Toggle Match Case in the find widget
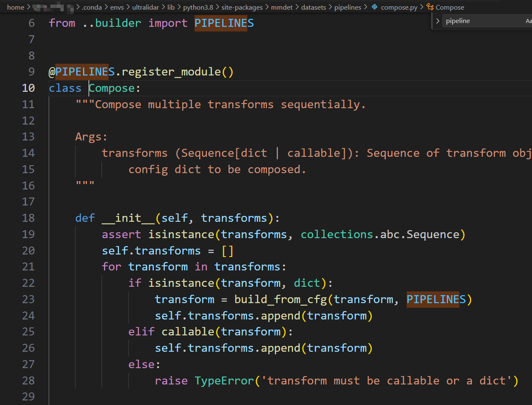Viewport: 532px width, 405px height. [x=528, y=21]
